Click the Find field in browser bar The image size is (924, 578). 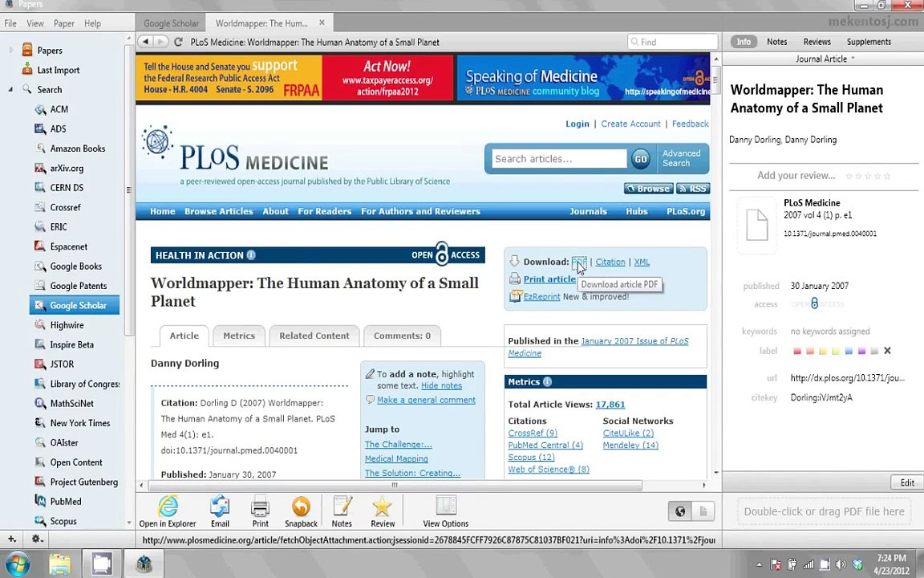[672, 42]
